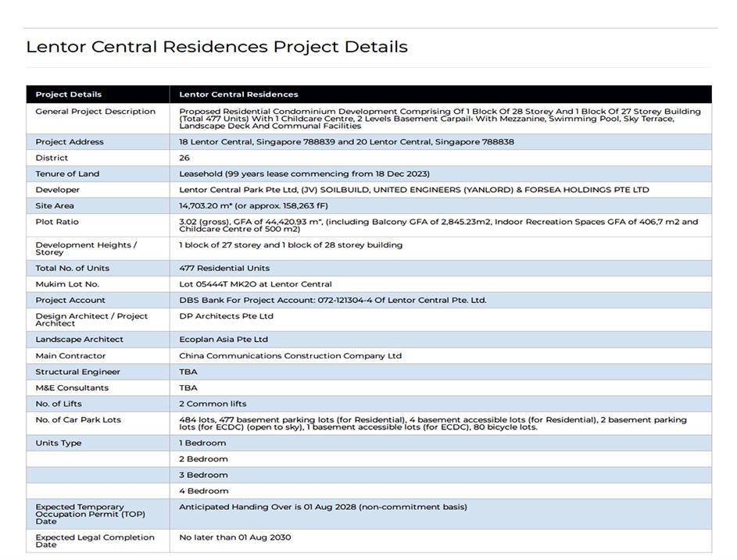Click the Leasehold 99 years tenure text

tap(304, 174)
